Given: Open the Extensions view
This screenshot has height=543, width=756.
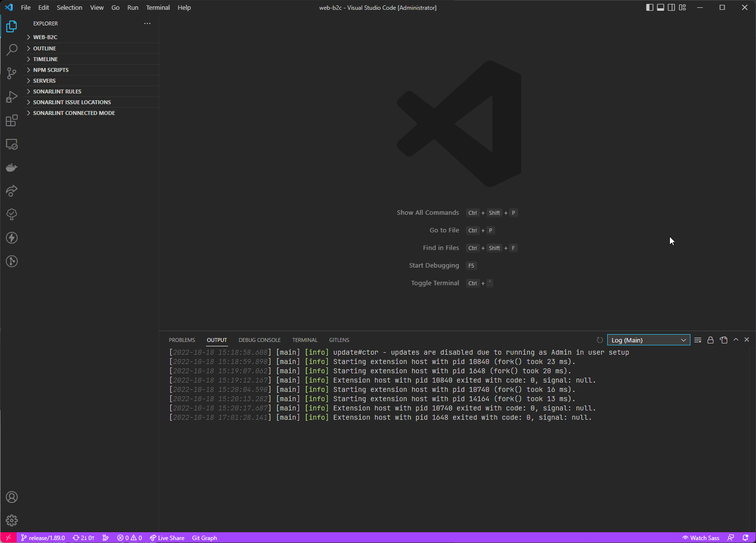Looking at the screenshot, I should coord(11,120).
